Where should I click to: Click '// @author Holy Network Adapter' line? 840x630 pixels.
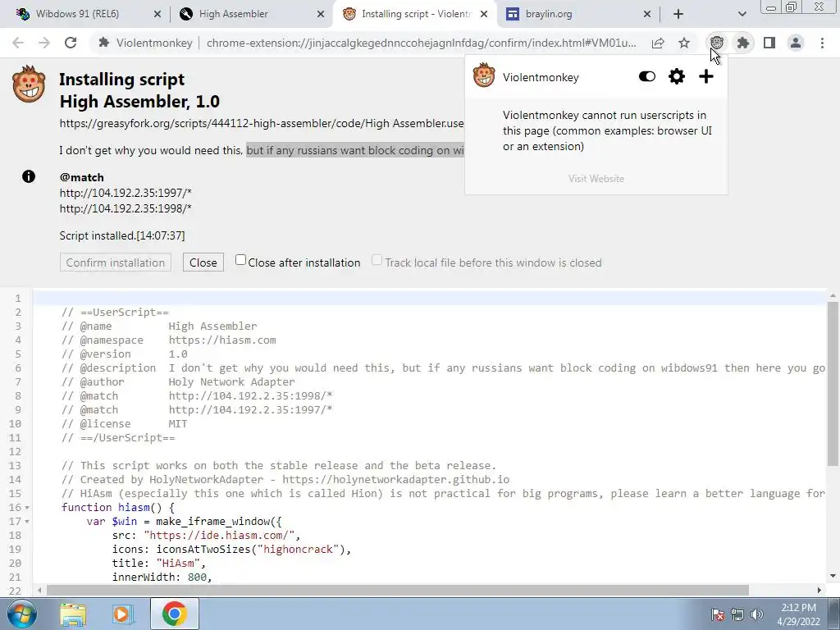coord(178,382)
